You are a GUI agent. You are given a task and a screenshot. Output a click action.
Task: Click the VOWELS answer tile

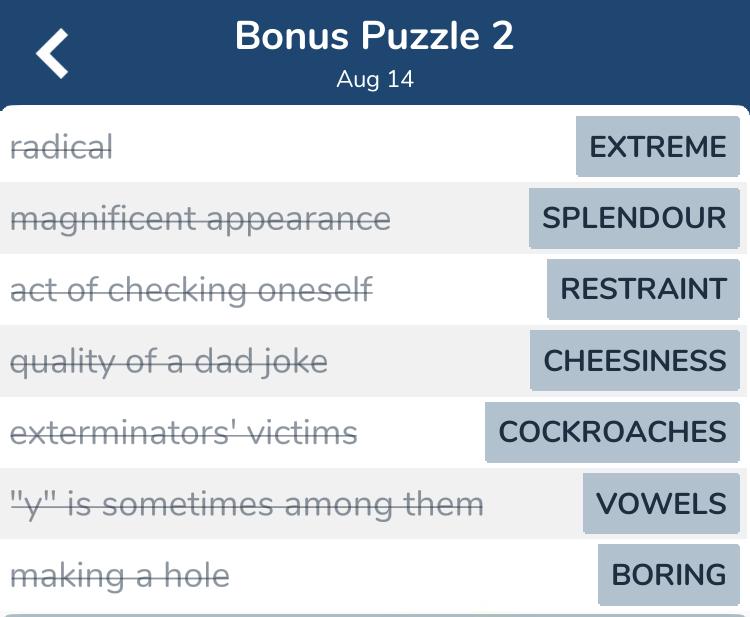[661, 503]
